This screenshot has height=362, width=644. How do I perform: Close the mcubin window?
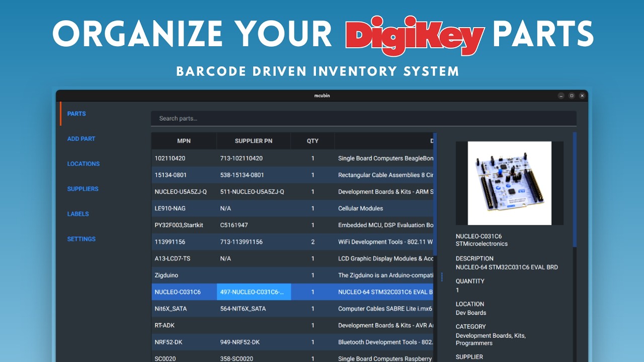(x=582, y=96)
